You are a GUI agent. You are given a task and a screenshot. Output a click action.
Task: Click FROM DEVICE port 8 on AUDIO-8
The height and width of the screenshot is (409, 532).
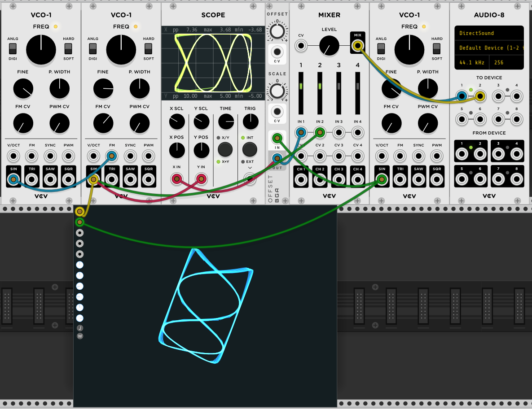[x=517, y=179]
